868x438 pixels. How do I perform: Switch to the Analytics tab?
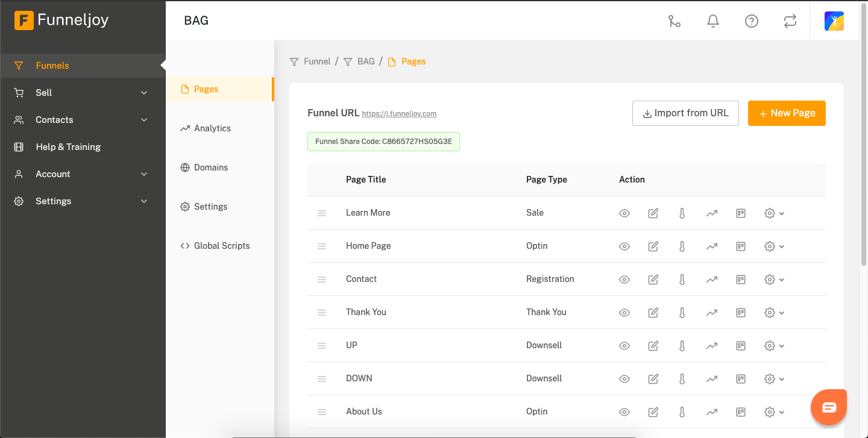tap(220, 128)
